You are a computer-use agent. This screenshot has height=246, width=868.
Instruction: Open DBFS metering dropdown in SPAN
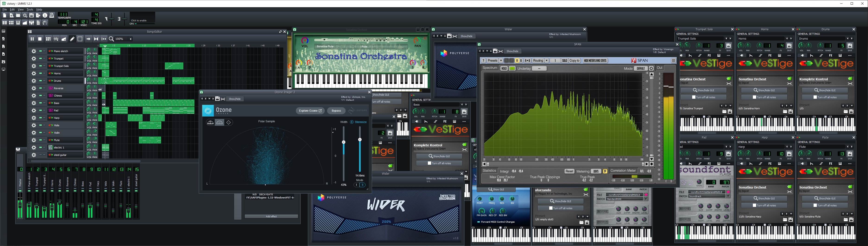(596, 171)
